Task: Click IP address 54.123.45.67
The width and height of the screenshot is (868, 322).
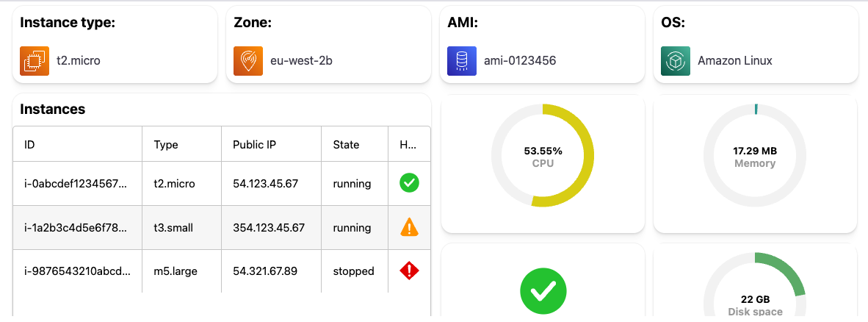Action: (266, 184)
